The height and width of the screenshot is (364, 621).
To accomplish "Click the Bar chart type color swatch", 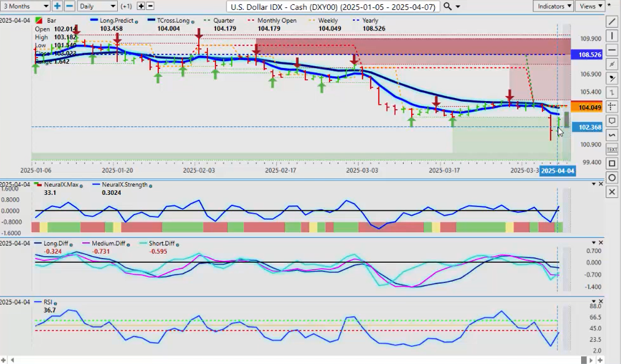I will [x=39, y=21].
